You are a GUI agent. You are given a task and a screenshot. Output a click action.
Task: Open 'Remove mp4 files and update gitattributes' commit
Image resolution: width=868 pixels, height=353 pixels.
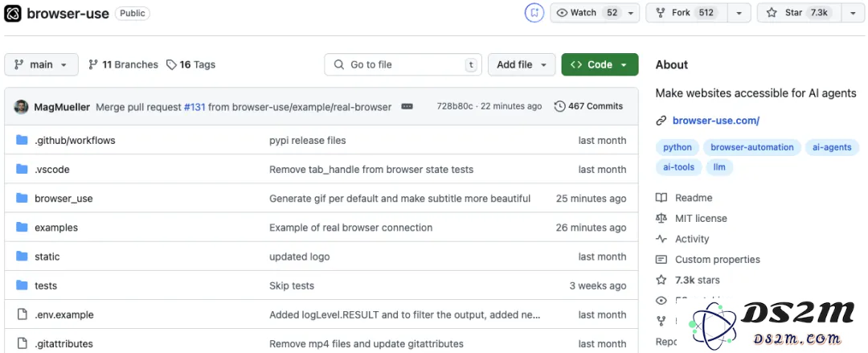[x=366, y=344]
